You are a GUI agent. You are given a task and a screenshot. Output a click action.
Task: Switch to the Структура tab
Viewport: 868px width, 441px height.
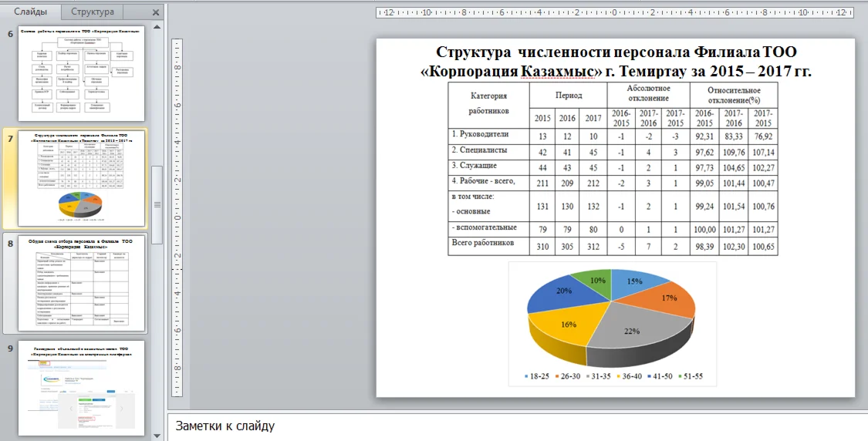click(92, 12)
